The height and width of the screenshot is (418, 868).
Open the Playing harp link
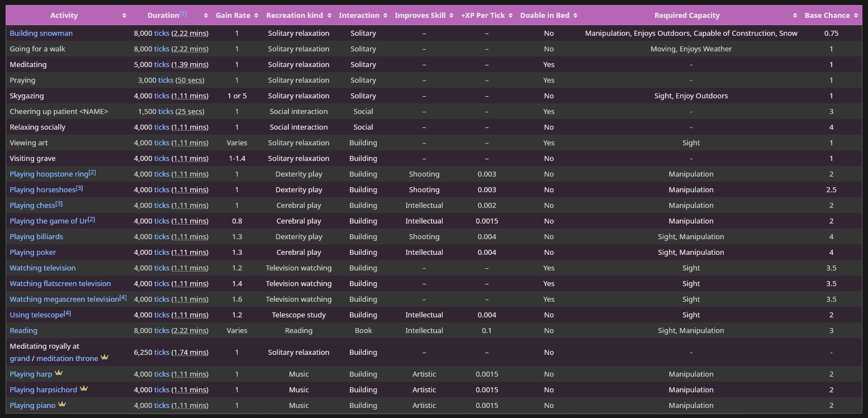[x=31, y=374]
